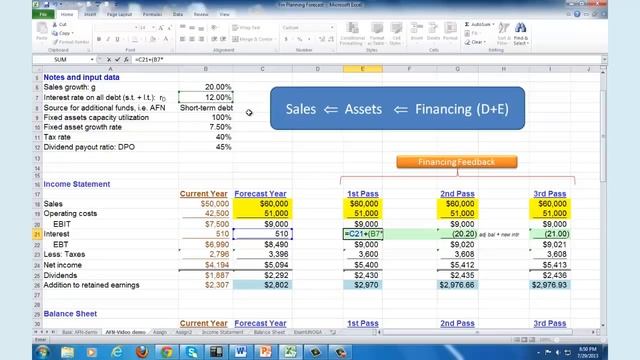This screenshot has height=360, width=640.
Task: Open Microsoft Word from the taskbar
Action: click(240, 352)
